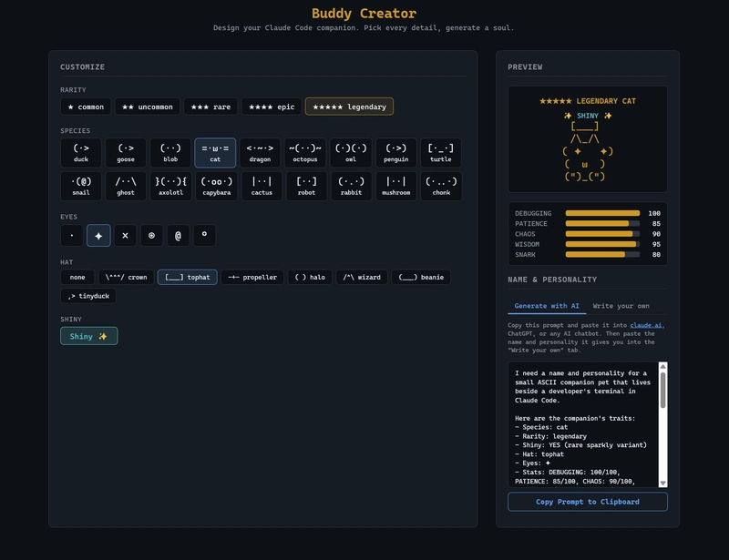Click the prompt text box scrollbar
The height and width of the screenshot is (560, 729).
click(663, 392)
